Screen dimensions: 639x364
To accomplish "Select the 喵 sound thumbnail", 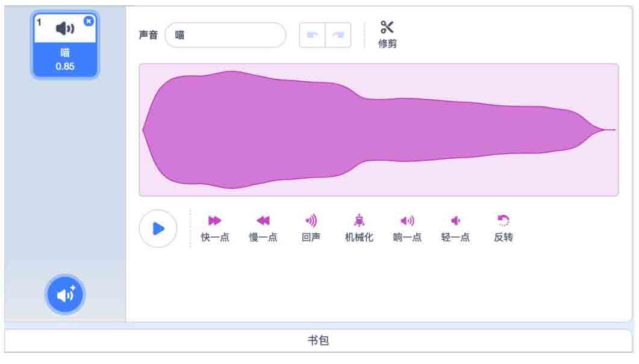I will point(65,47).
